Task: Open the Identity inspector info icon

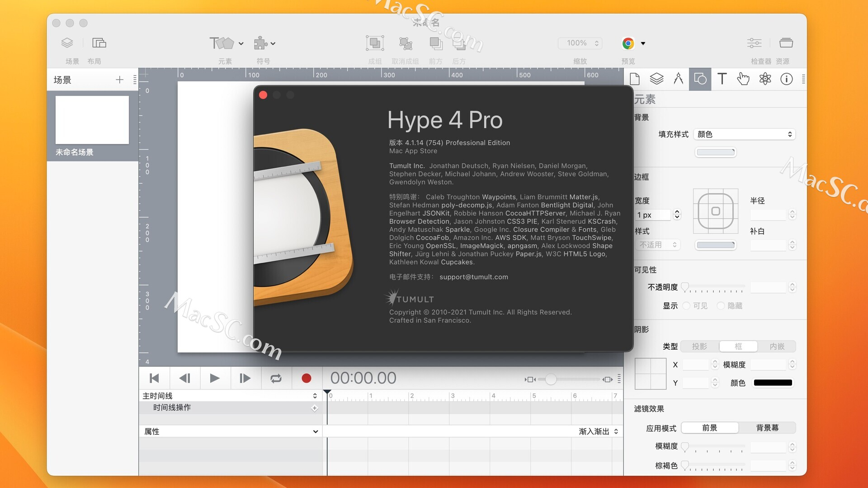Action: [x=786, y=79]
